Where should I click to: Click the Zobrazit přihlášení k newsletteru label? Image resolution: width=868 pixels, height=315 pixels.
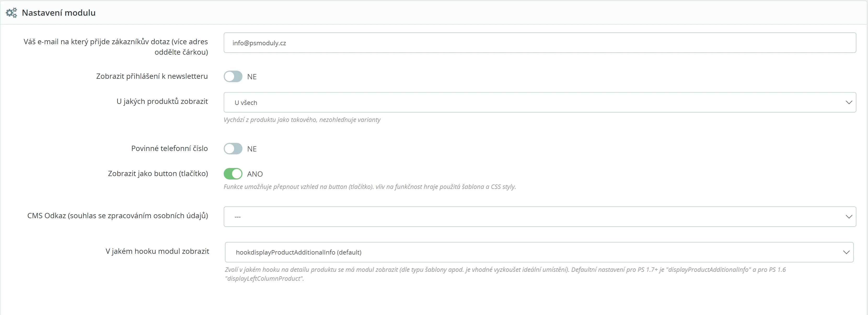pyautogui.click(x=152, y=76)
